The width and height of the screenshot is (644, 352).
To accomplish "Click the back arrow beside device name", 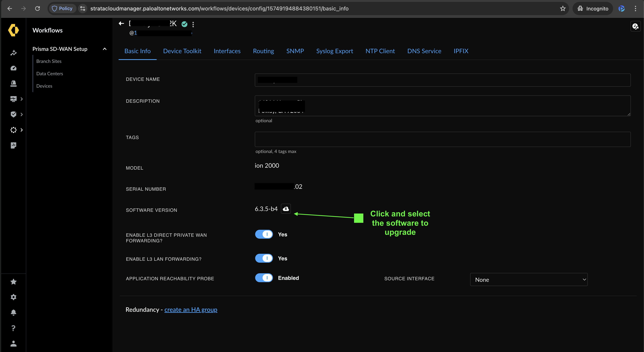I will [x=121, y=24].
